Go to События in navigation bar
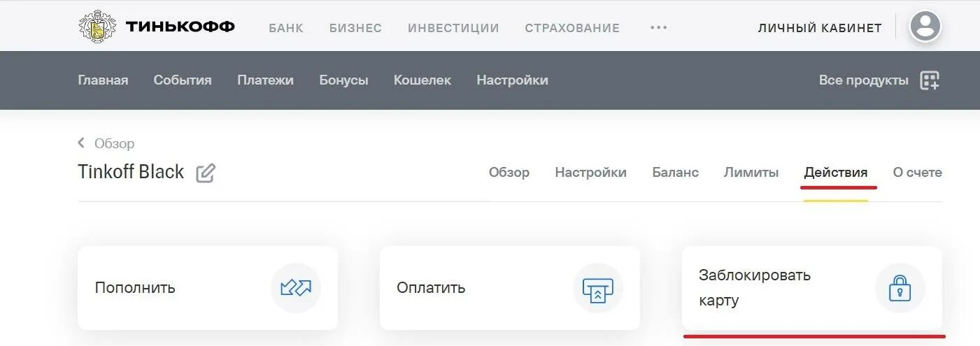 [183, 80]
